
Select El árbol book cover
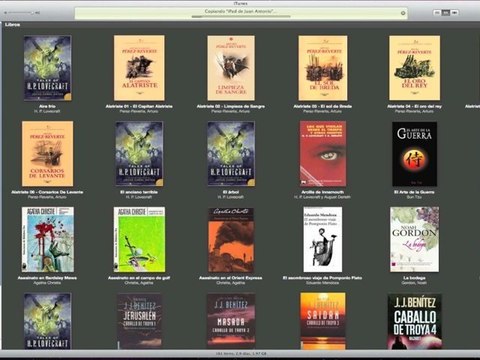click(231, 154)
